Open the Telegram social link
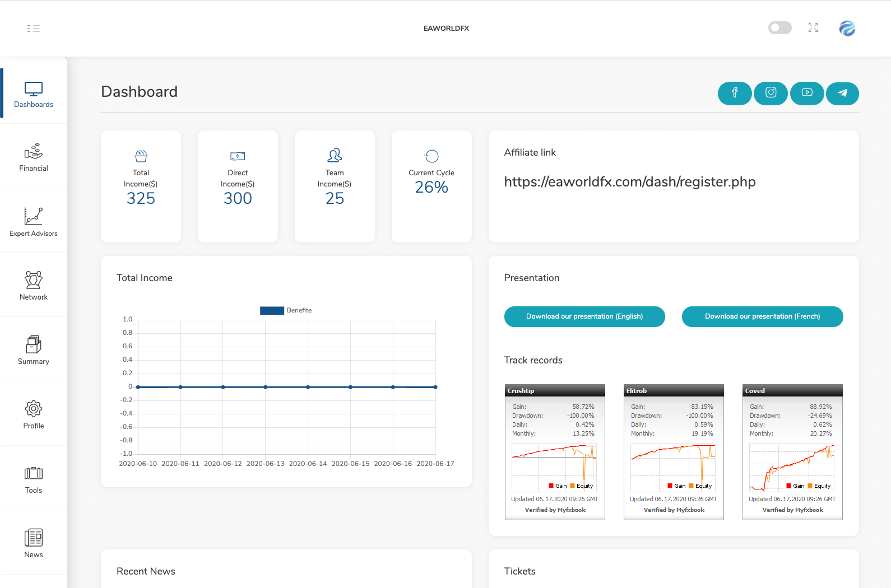The image size is (891, 588). [x=842, y=93]
